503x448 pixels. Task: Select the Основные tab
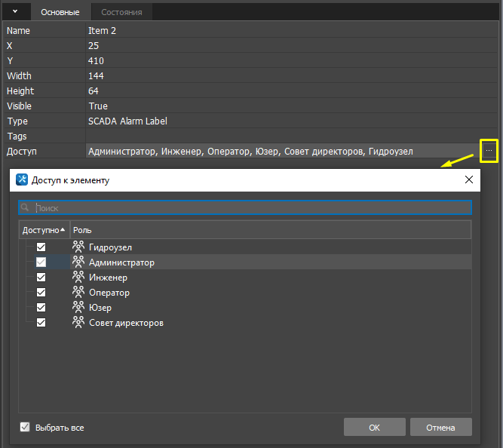pyautogui.click(x=60, y=12)
